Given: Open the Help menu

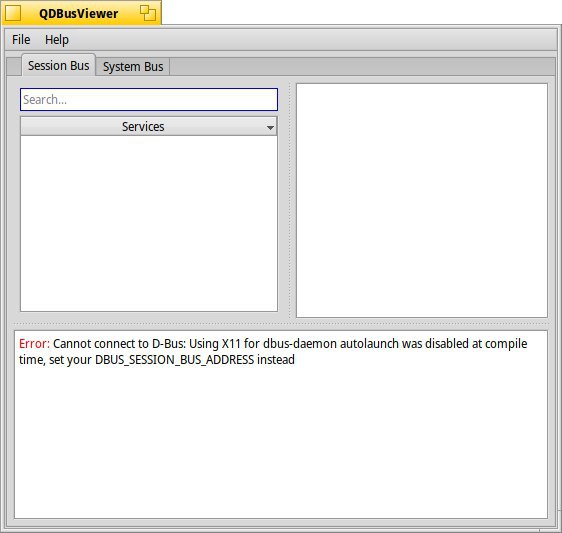Looking at the screenshot, I should pos(57,39).
